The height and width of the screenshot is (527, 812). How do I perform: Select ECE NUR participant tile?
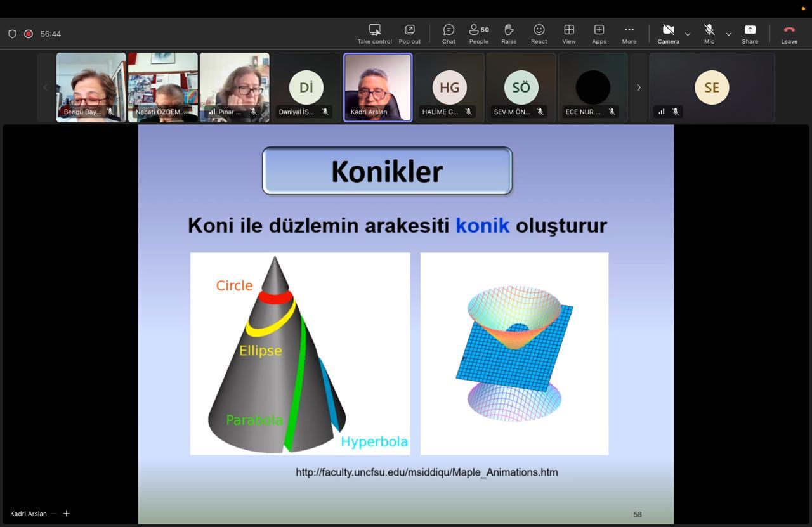(x=593, y=88)
